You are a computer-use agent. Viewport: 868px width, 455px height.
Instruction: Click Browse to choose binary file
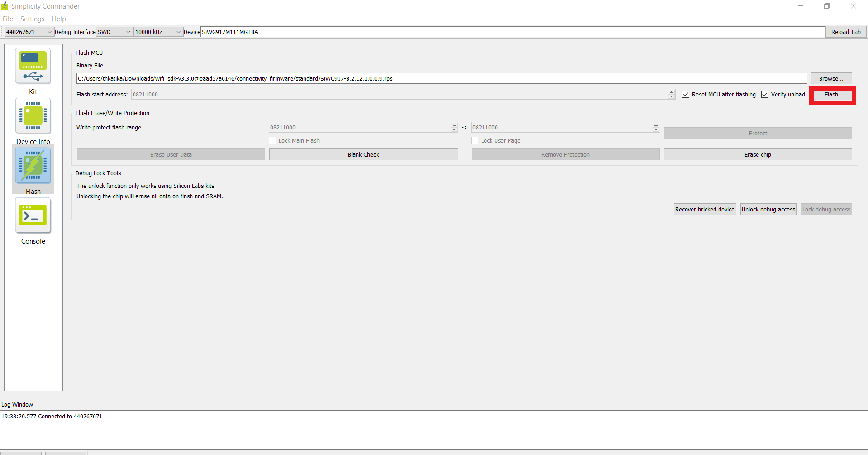pyautogui.click(x=831, y=78)
